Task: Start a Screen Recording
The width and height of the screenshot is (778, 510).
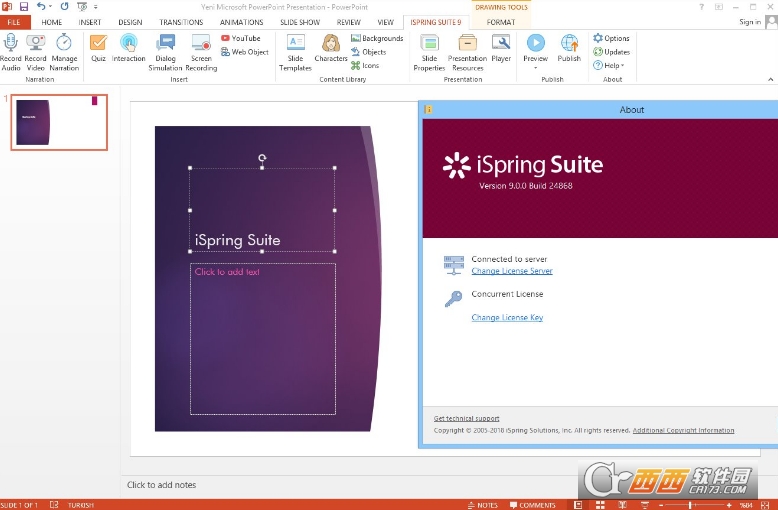Action: [201, 52]
